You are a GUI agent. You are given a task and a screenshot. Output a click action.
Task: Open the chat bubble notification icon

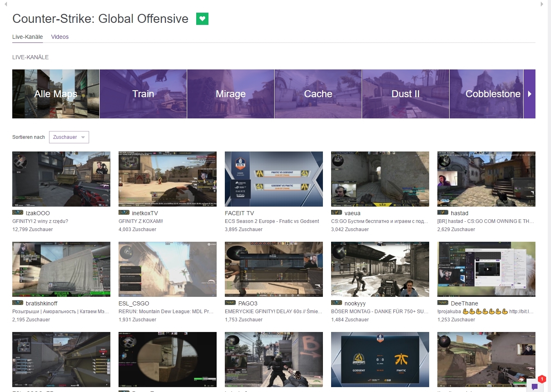point(535,386)
